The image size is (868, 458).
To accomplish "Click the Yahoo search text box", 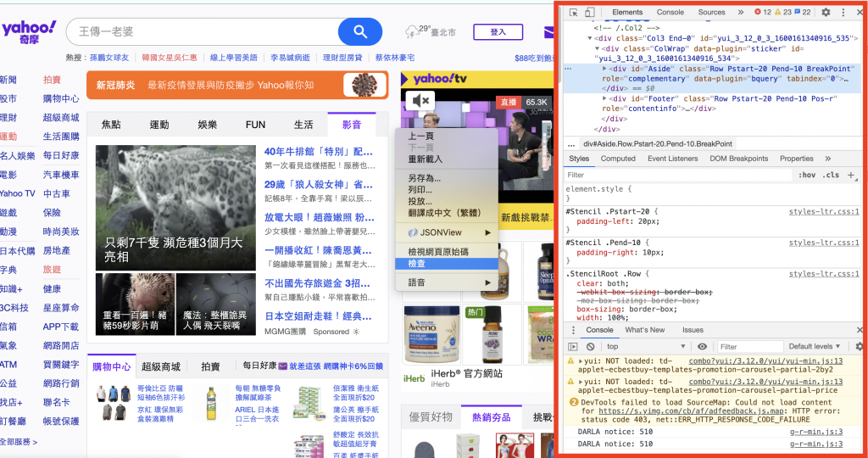I will coord(202,31).
